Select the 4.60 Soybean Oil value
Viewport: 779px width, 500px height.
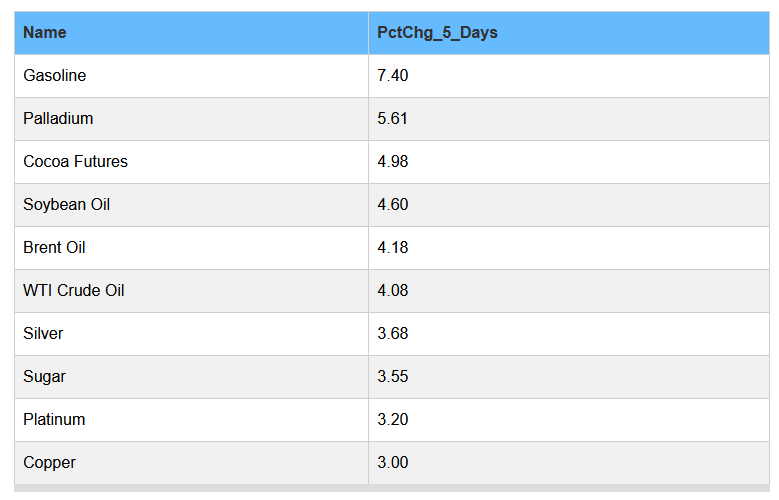393,205
